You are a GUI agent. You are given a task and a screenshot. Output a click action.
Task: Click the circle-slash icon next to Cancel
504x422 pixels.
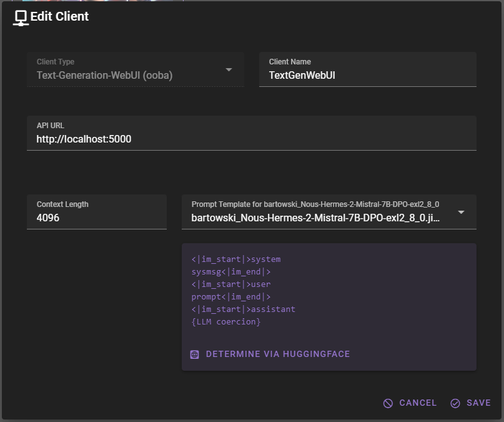(x=388, y=403)
